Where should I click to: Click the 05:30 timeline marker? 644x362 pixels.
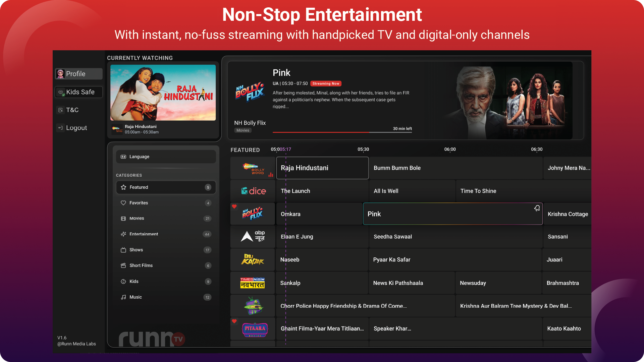click(363, 149)
